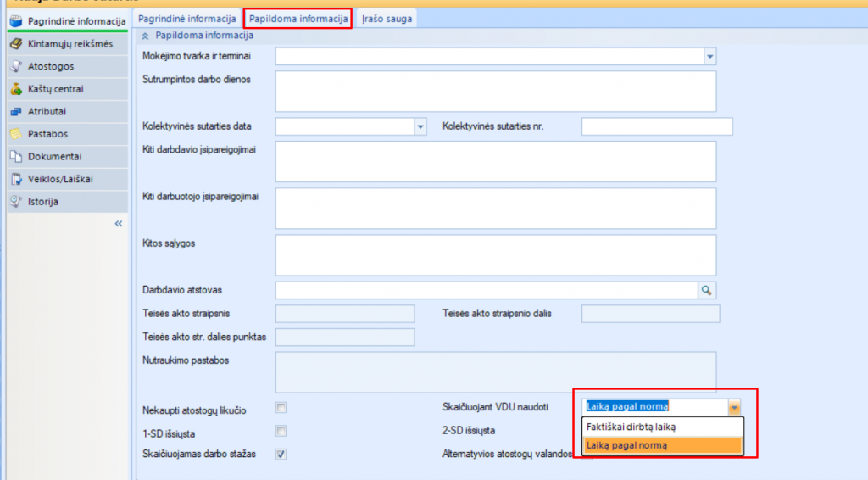Toggle the 1-SD išsiųsta checkbox
This screenshot has width=868, height=480.
[x=281, y=431]
